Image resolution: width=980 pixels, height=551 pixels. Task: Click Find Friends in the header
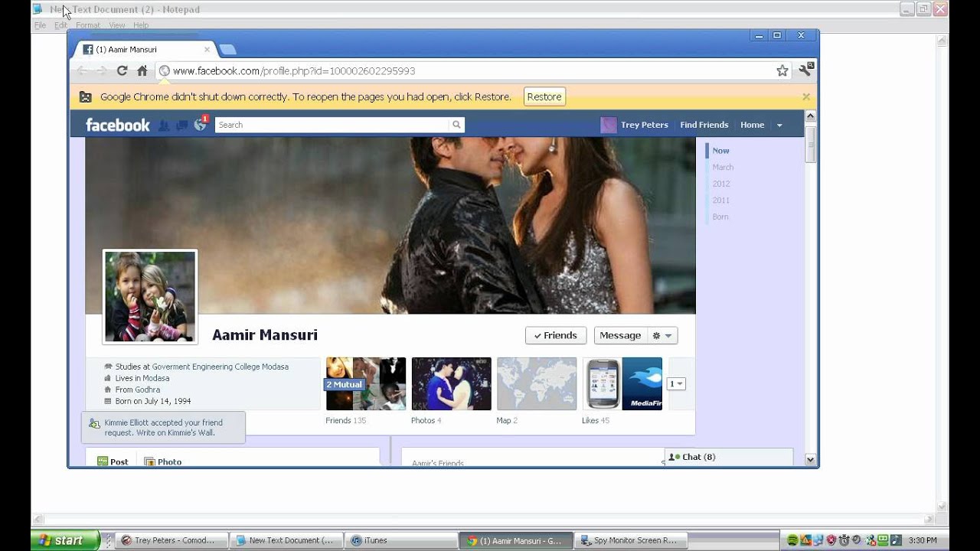704,125
